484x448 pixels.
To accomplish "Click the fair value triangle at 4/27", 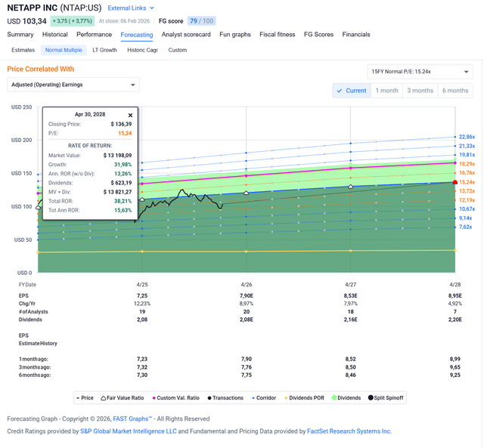I will point(350,187).
